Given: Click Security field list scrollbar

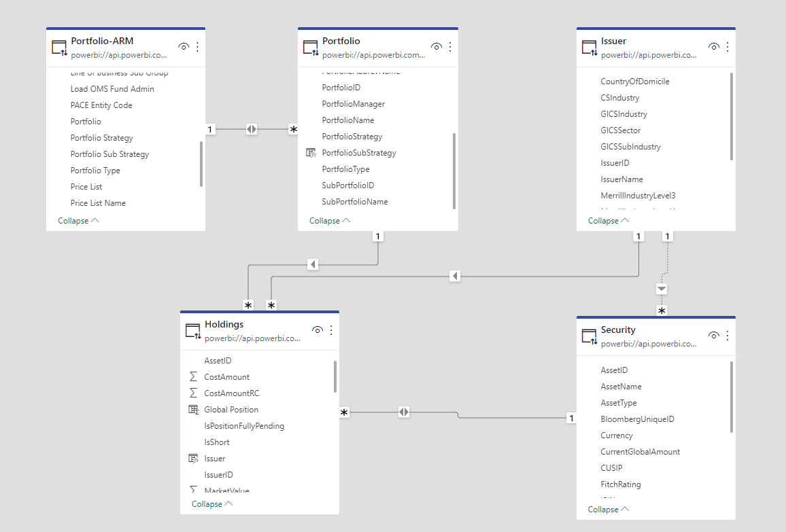Looking at the screenshot, I should click(732, 397).
